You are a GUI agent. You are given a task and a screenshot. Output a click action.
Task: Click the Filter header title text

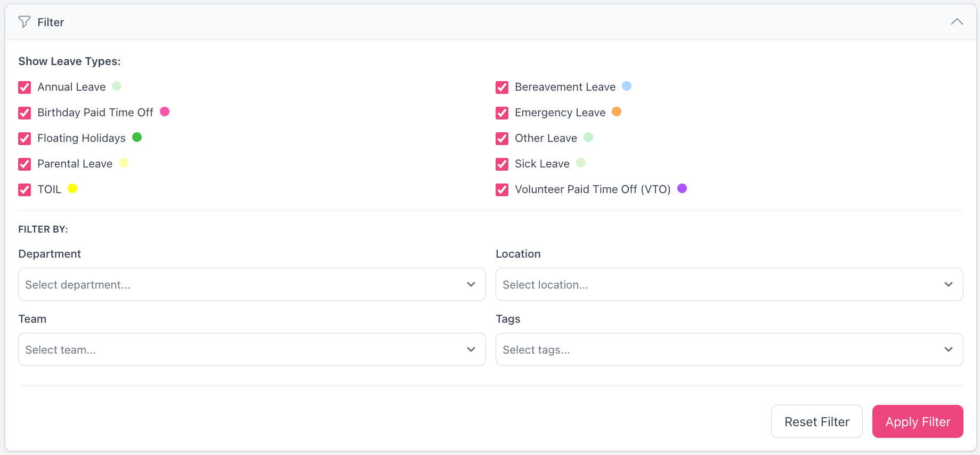click(x=51, y=22)
